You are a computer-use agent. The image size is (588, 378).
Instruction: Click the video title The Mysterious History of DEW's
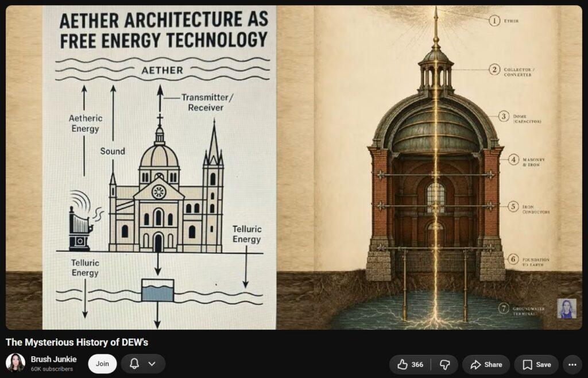pyautogui.click(x=77, y=342)
